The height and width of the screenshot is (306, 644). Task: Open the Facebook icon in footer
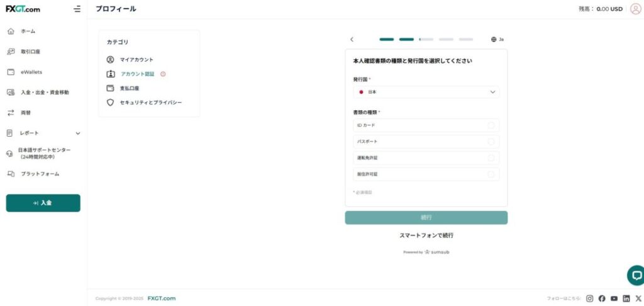pos(602,298)
